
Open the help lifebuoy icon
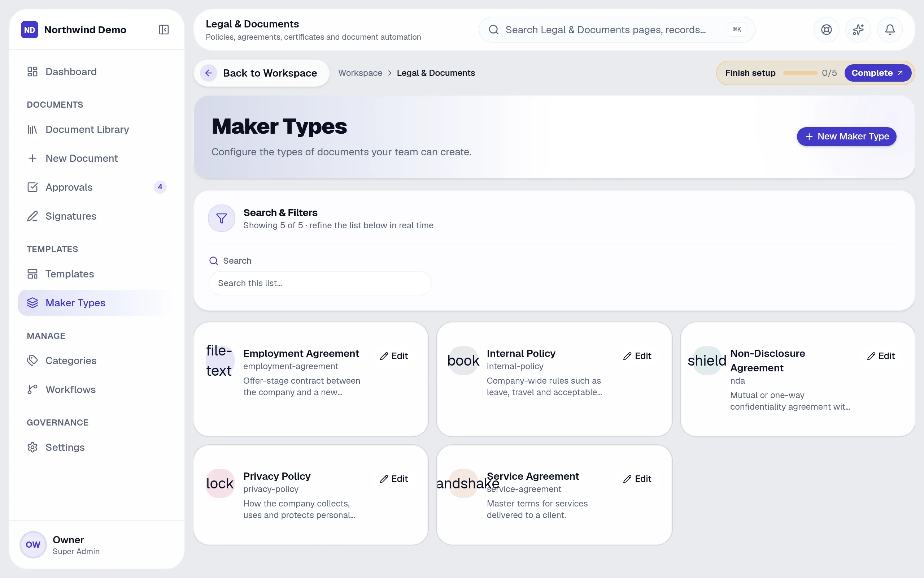point(826,30)
